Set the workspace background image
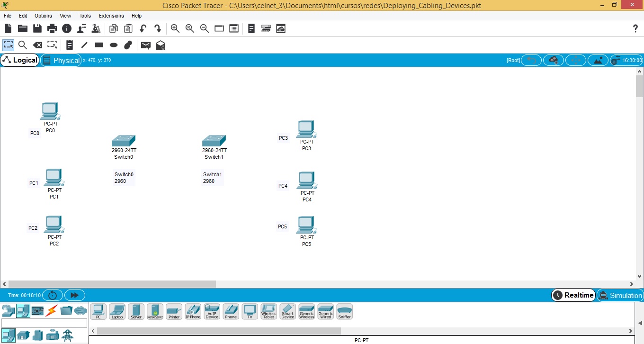 pyautogui.click(x=598, y=60)
